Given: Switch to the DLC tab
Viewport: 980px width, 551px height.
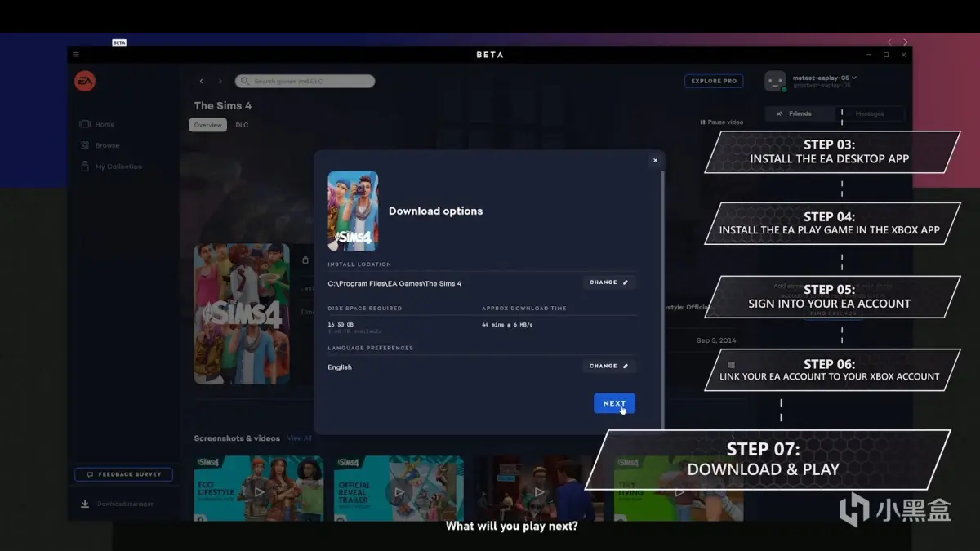Looking at the screenshot, I should pyautogui.click(x=242, y=125).
